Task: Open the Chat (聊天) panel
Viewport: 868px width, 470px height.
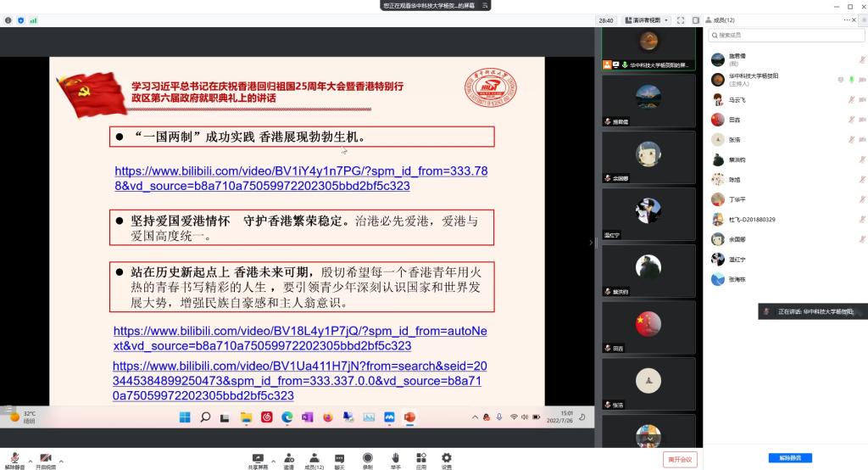Action: tap(339, 459)
